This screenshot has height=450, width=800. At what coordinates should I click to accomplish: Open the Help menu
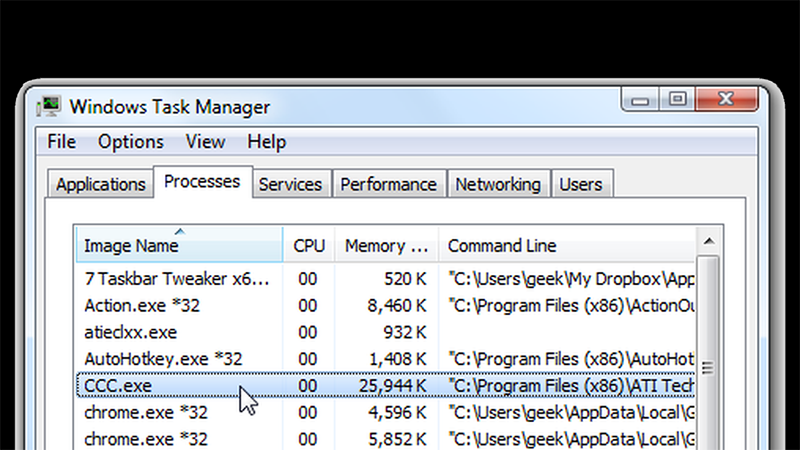266,142
